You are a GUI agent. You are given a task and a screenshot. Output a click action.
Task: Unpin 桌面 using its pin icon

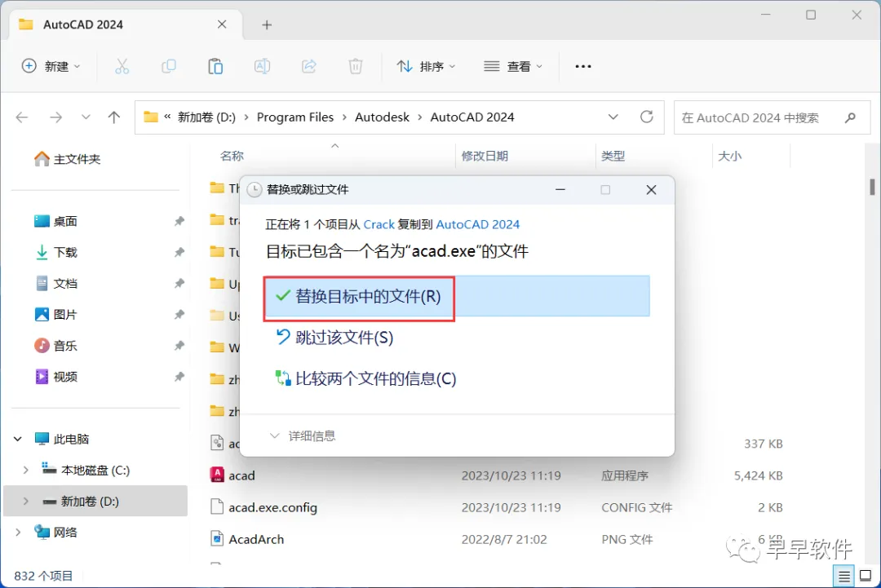(x=179, y=221)
